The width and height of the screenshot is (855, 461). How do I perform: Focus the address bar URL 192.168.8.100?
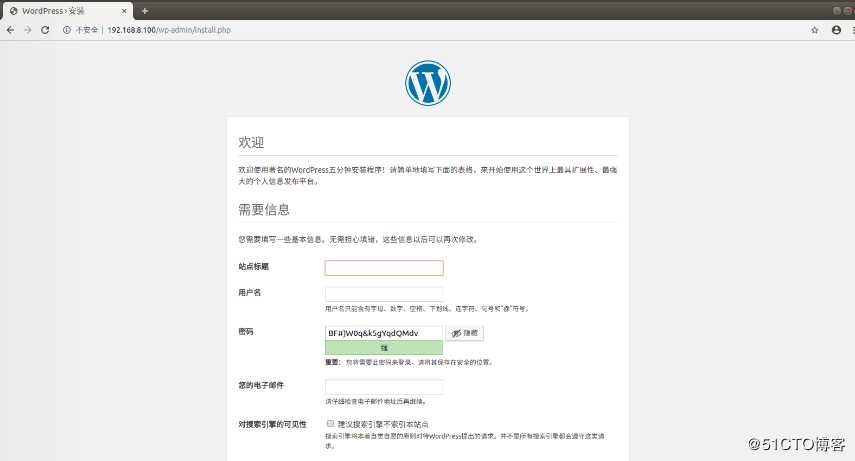tap(169, 30)
